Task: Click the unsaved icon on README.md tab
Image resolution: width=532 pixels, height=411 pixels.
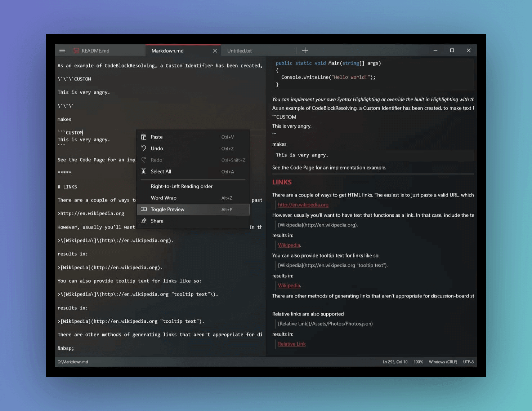Action: (x=76, y=51)
